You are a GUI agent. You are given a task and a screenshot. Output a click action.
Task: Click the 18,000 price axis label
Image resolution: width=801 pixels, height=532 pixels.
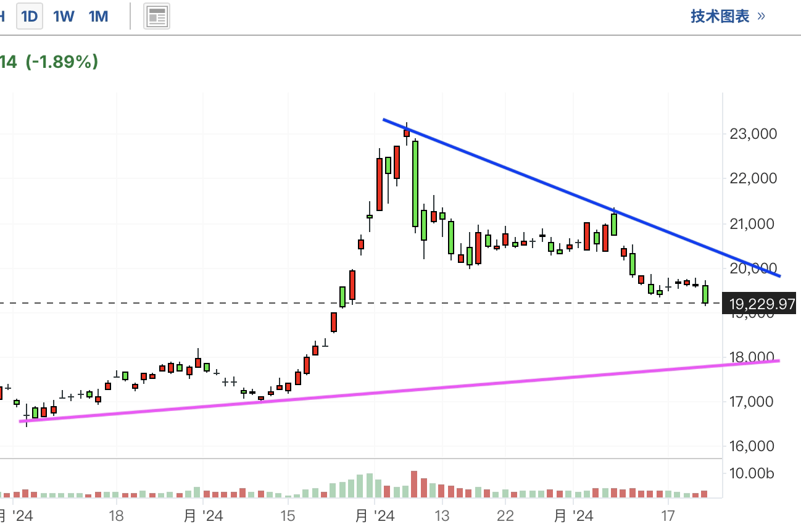[752, 357]
